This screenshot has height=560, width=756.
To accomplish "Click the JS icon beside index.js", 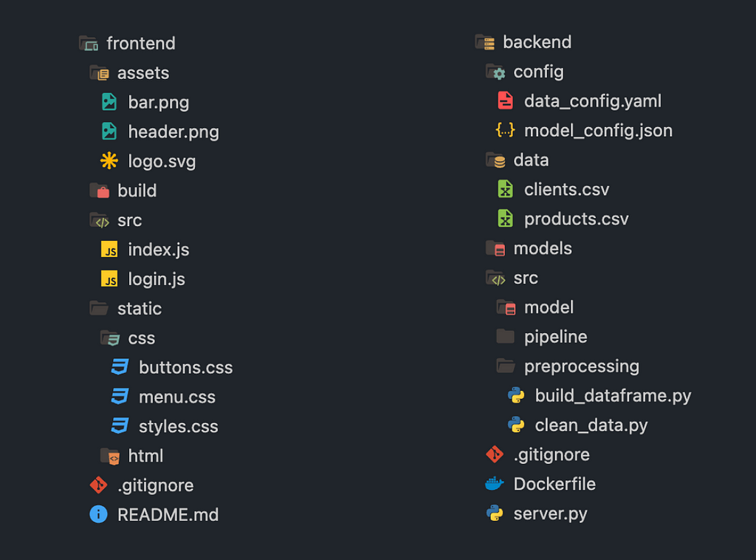I will point(109,250).
